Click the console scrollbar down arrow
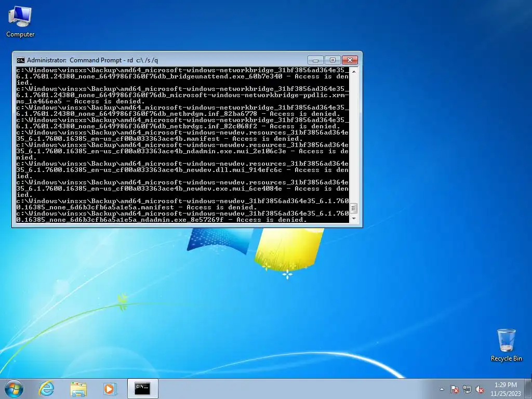Viewport: 532px width, 399px height. click(353, 219)
